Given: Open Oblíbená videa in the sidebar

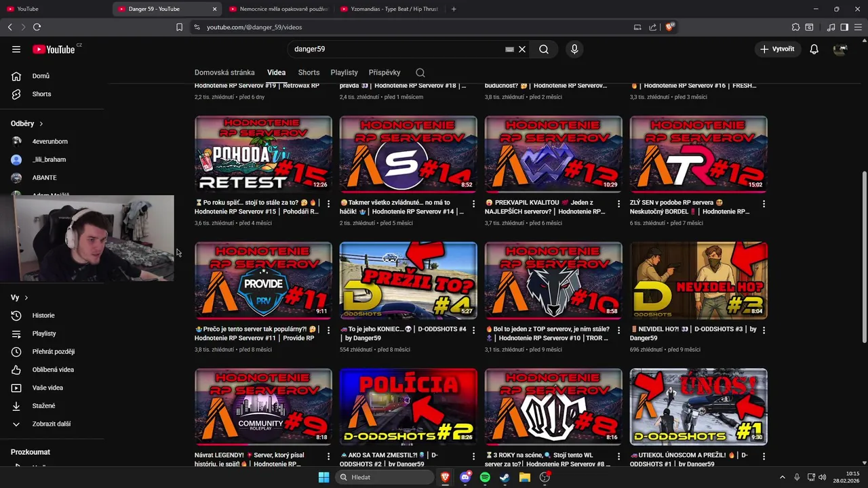Looking at the screenshot, I should point(52,370).
